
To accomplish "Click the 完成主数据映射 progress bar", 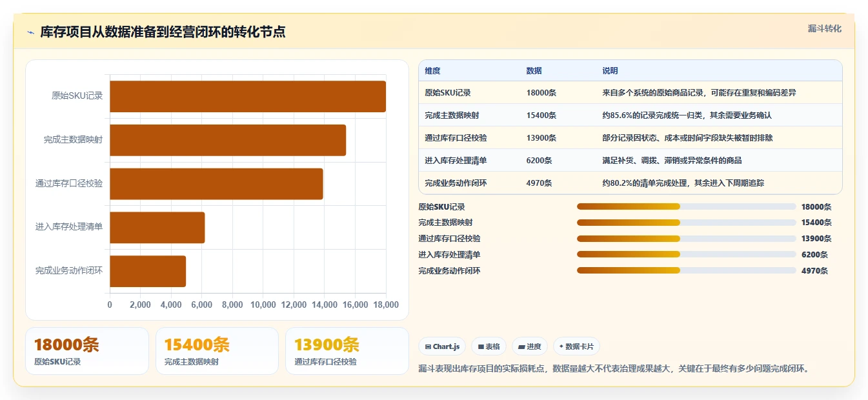I will pos(686,223).
